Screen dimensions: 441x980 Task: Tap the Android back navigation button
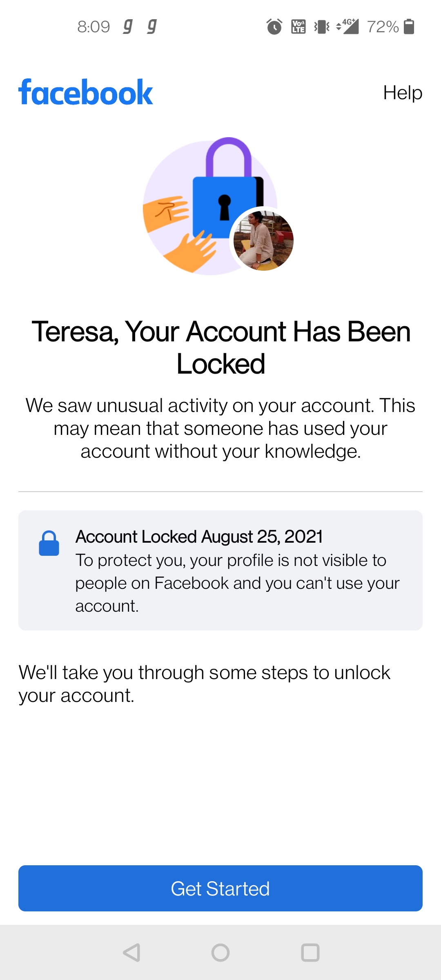click(131, 953)
